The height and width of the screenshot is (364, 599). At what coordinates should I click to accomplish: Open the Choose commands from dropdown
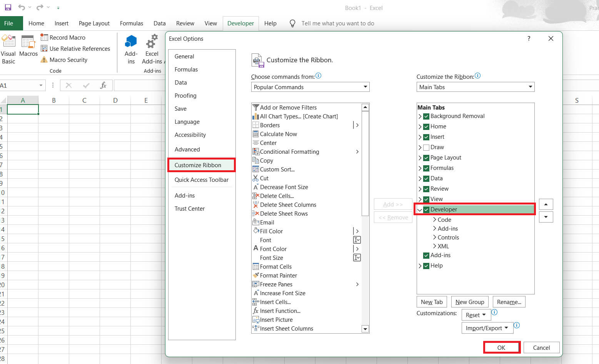[x=310, y=87]
